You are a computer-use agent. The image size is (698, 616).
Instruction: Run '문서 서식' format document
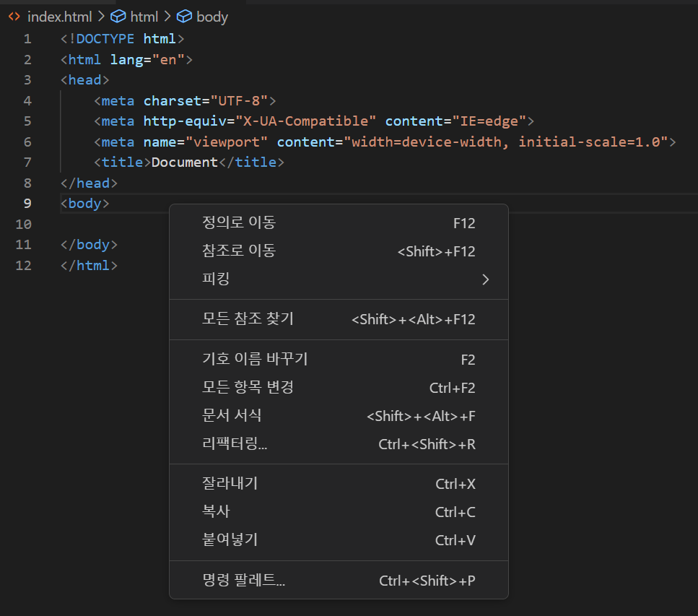pos(339,415)
